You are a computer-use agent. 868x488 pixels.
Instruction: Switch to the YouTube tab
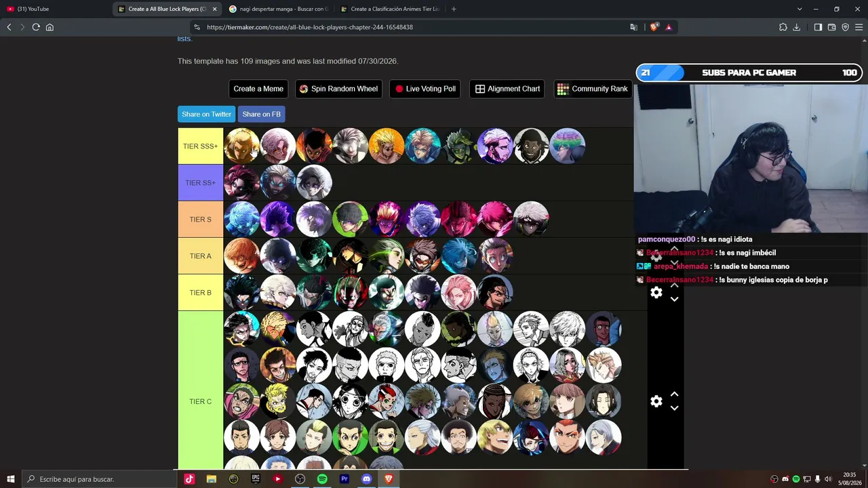click(x=56, y=9)
